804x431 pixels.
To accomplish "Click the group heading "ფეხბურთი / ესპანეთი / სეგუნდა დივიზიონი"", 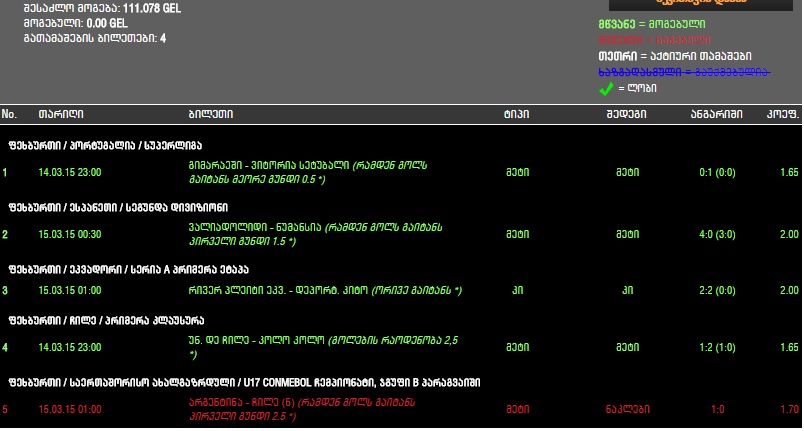I will 118,208.
